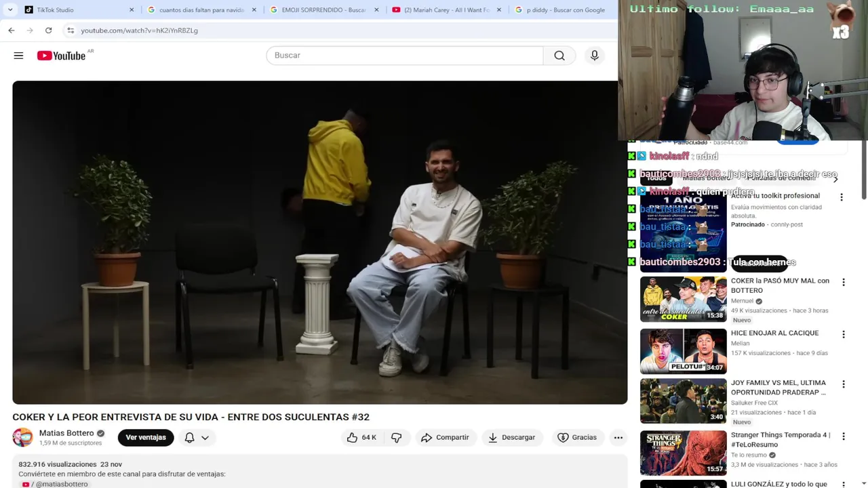Click the page vertical scrollbar
This screenshot has height=488, width=868.
tap(864, 169)
